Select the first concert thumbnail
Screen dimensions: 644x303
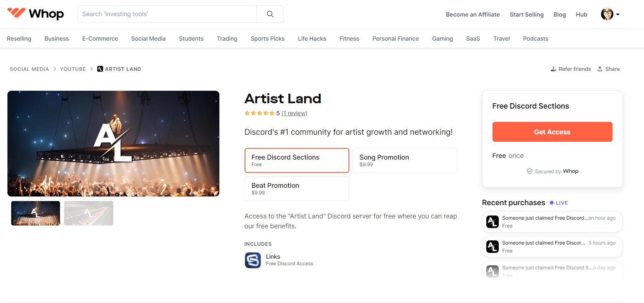coord(36,213)
